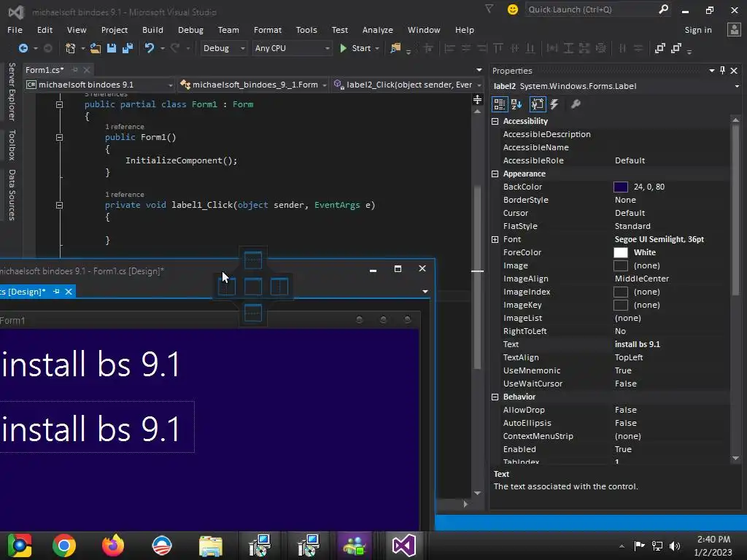Open the Any CPU platform dropdown
The width and height of the screenshot is (747, 560).
tap(292, 48)
